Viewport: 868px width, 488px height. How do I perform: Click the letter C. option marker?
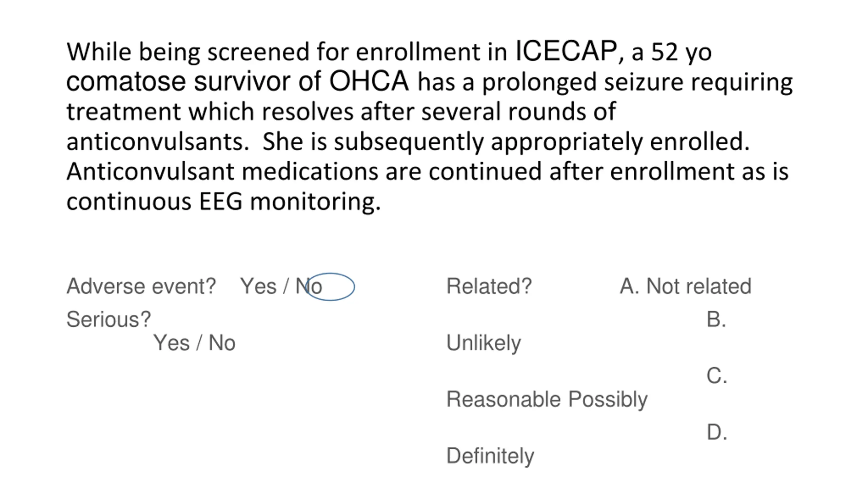coord(717,376)
